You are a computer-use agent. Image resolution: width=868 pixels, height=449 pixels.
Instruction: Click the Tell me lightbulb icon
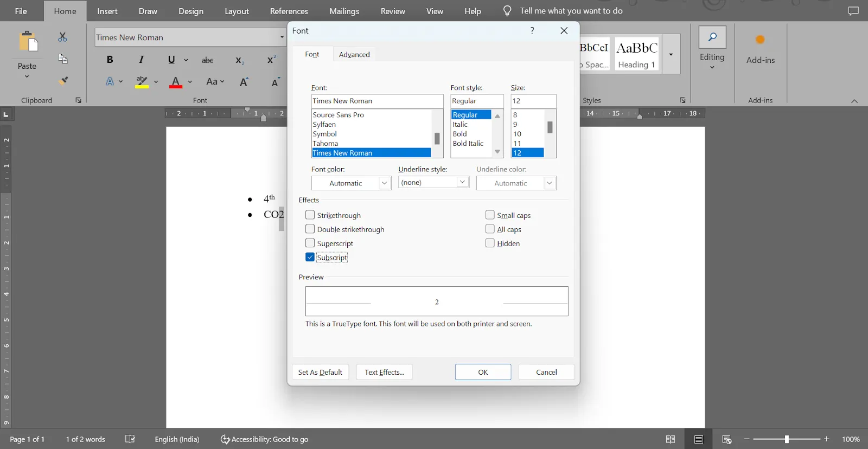pyautogui.click(x=507, y=11)
